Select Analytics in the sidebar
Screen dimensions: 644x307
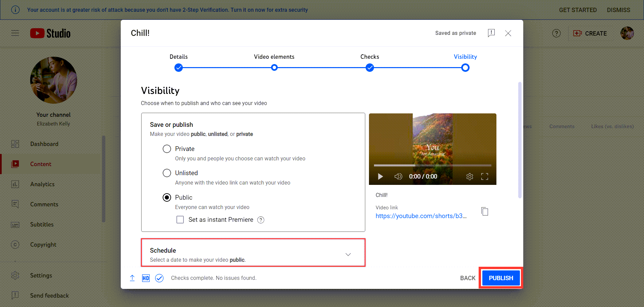pyautogui.click(x=42, y=184)
